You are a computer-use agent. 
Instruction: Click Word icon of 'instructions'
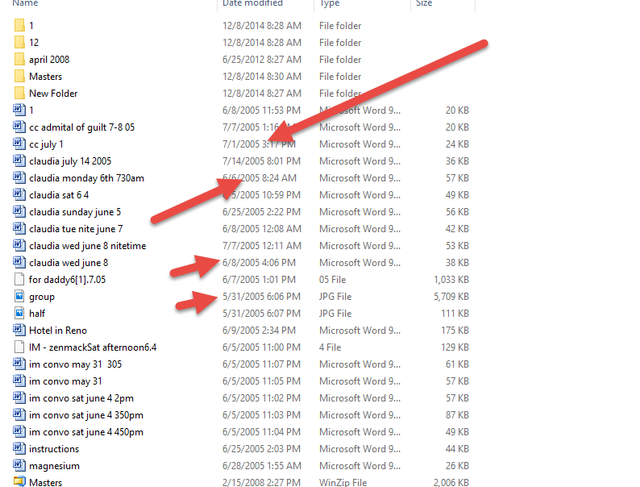click(19, 449)
